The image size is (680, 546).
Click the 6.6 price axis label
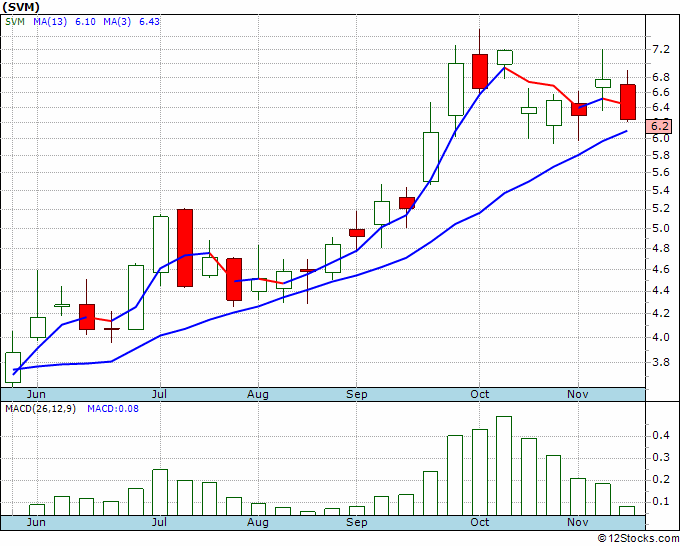[661, 92]
